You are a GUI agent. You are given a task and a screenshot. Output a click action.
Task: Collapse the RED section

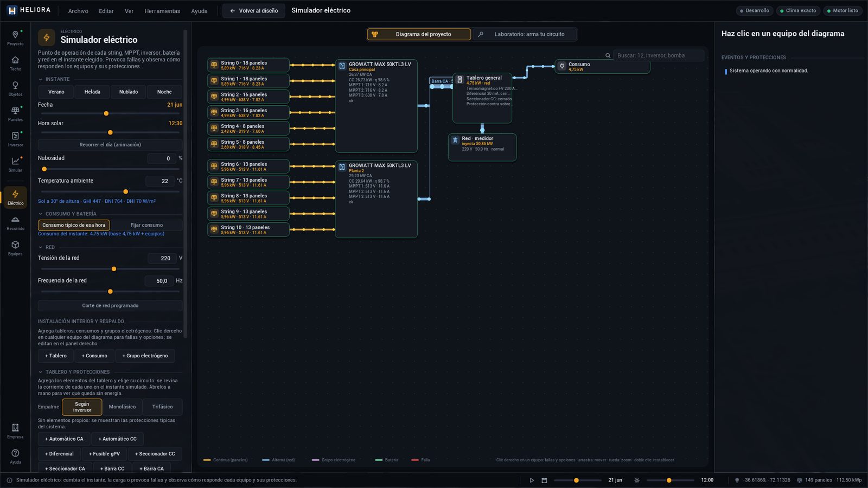[x=41, y=247]
